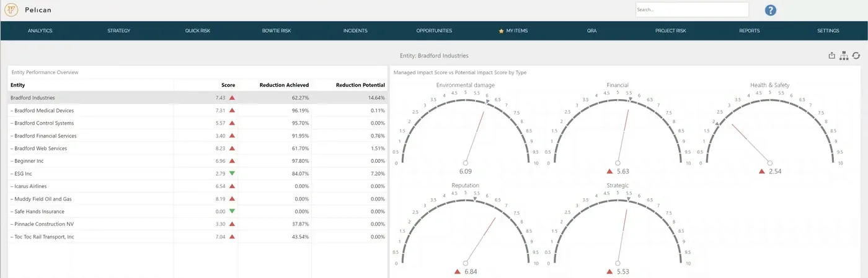Open the Bowtie Risk menu
This screenshot has height=278, width=868.
tap(277, 30)
